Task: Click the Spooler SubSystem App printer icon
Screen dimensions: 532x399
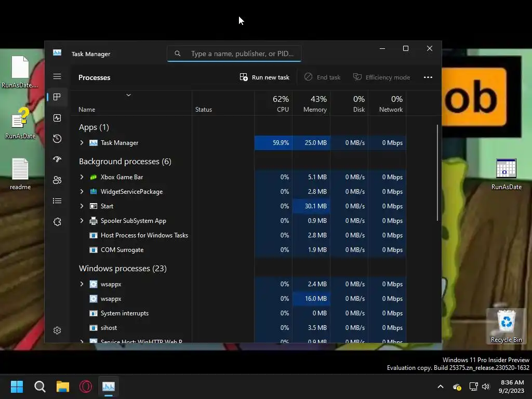Action: point(94,221)
